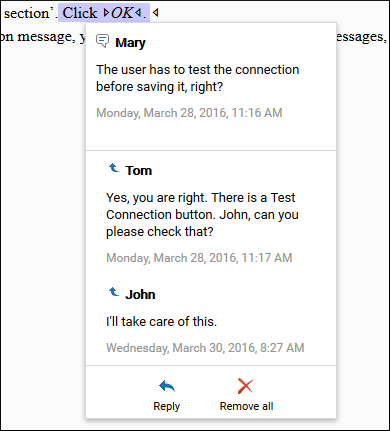Click the timestamp Wednesday, March 30, 8:27 AM
The width and height of the screenshot is (390, 431).
tap(205, 348)
